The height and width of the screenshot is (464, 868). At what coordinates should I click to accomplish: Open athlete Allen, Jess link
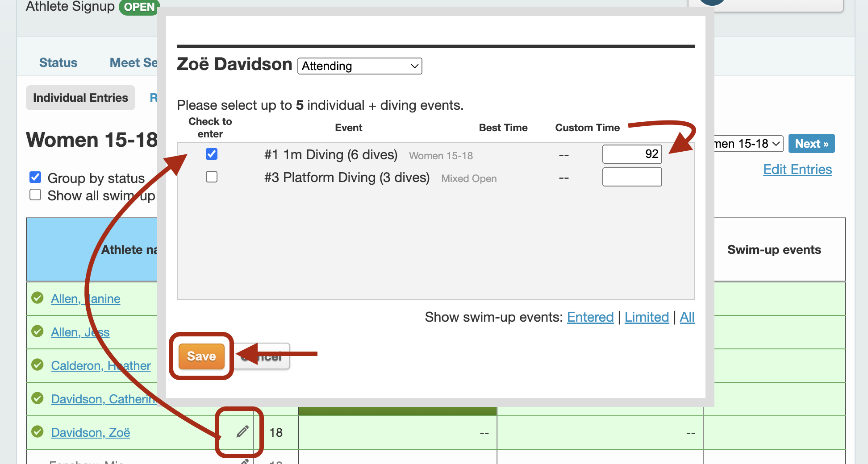click(x=80, y=332)
